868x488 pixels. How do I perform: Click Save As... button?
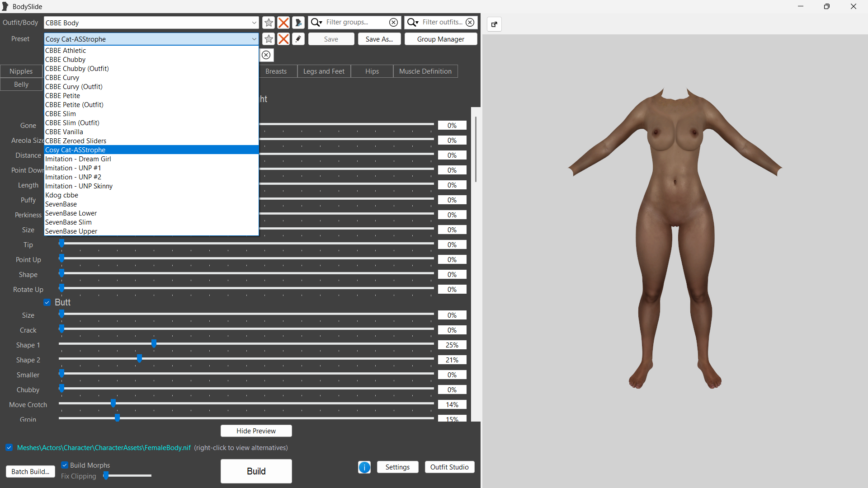point(379,39)
